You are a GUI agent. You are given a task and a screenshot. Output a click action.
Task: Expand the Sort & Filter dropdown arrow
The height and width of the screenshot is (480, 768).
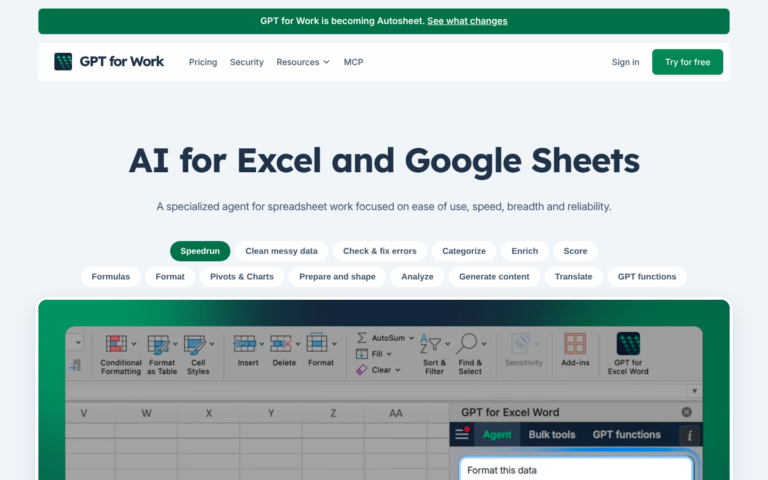pos(448,344)
